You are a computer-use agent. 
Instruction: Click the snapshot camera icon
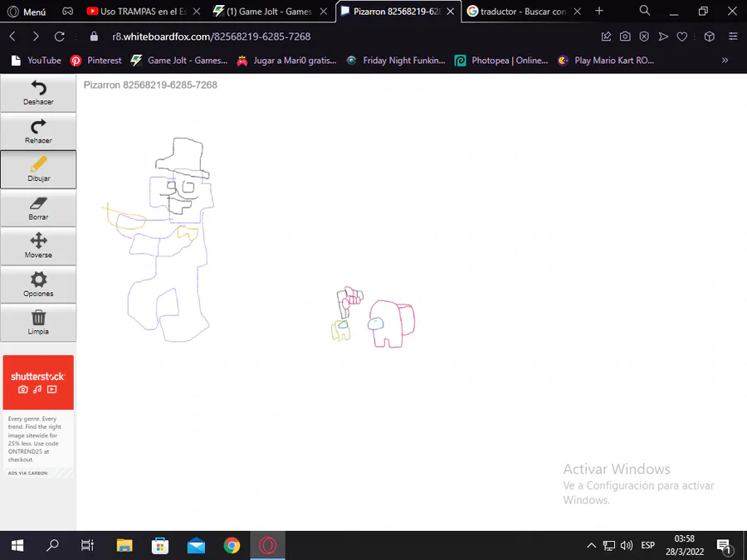tap(625, 37)
